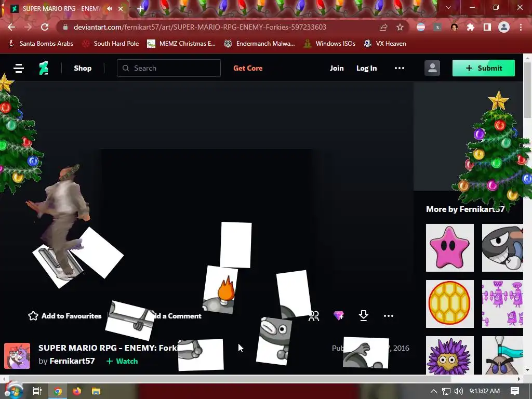532x399 pixels.
Task: Open the tab search chevron
Action: (x=448, y=7)
